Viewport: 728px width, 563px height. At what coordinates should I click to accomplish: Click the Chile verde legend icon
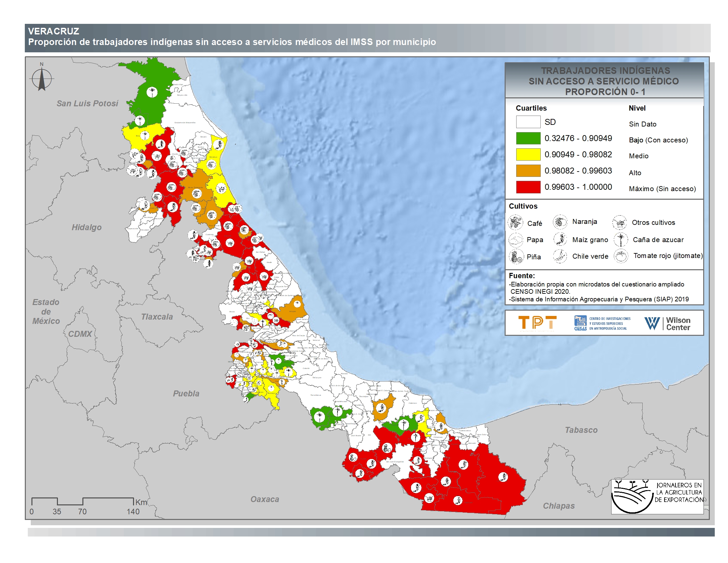560,256
